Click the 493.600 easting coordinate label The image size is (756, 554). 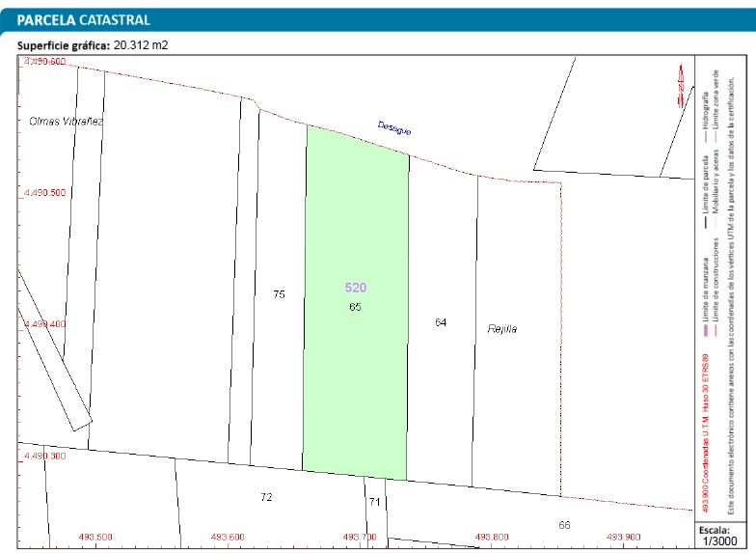tap(229, 538)
